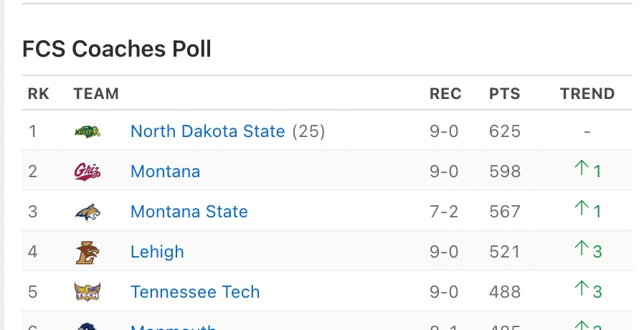Click the Tennessee Tech eagle logo

click(x=87, y=292)
